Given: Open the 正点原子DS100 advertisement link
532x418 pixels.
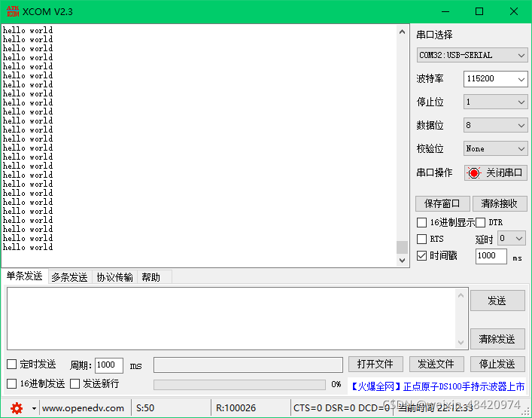Looking at the screenshot, I should (x=437, y=386).
